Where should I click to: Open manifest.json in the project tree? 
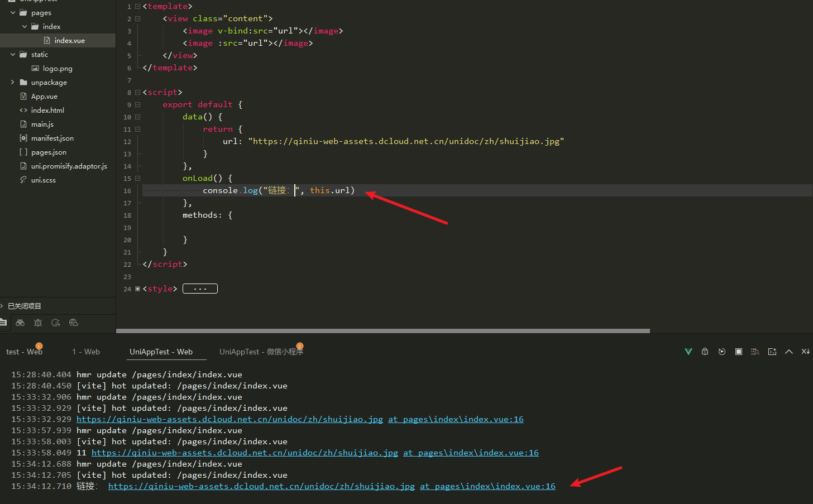52,138
